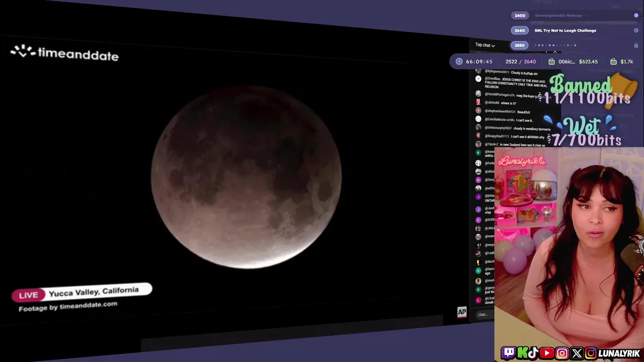Click the @kylegraves3611 chat message
This screenshot has height=362, width=644.
pyautogui.click(x=511, y=72)
